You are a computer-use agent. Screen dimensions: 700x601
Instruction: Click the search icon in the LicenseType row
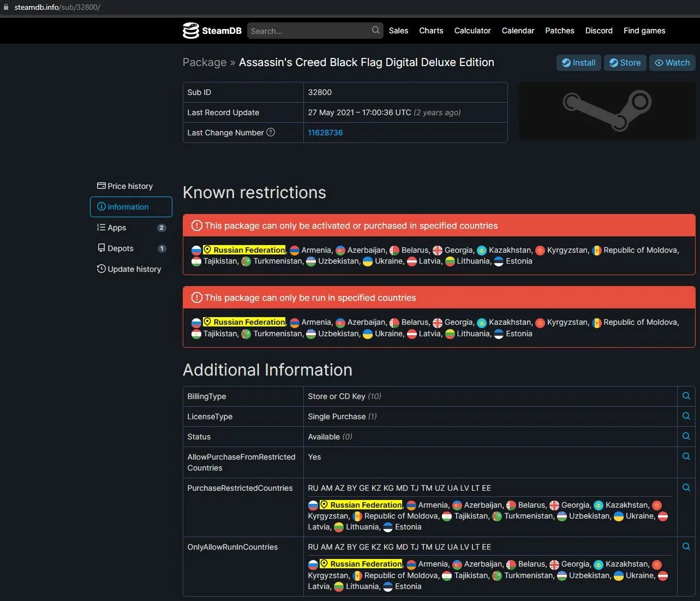coord(686,416)
